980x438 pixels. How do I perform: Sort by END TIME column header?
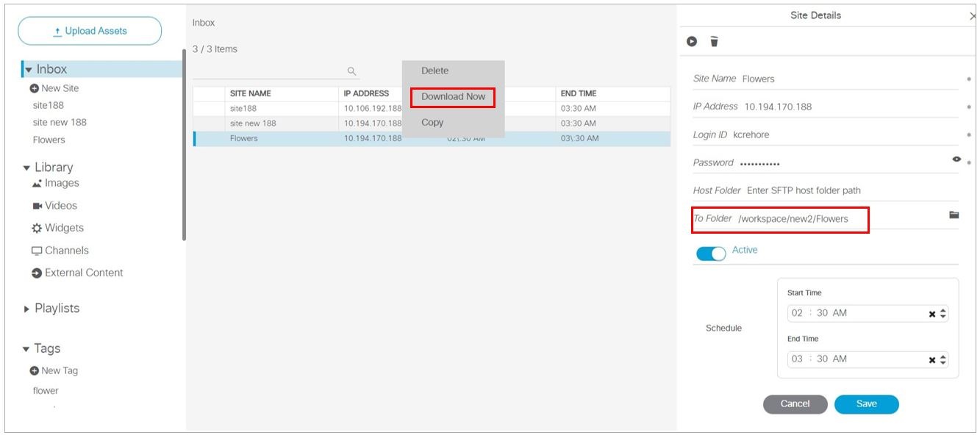click(579, 94)
